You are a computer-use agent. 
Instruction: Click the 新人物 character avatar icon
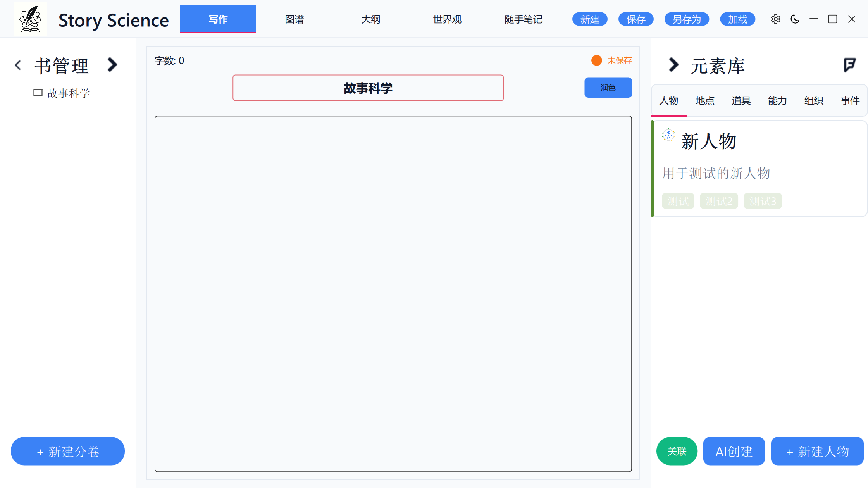668,135
